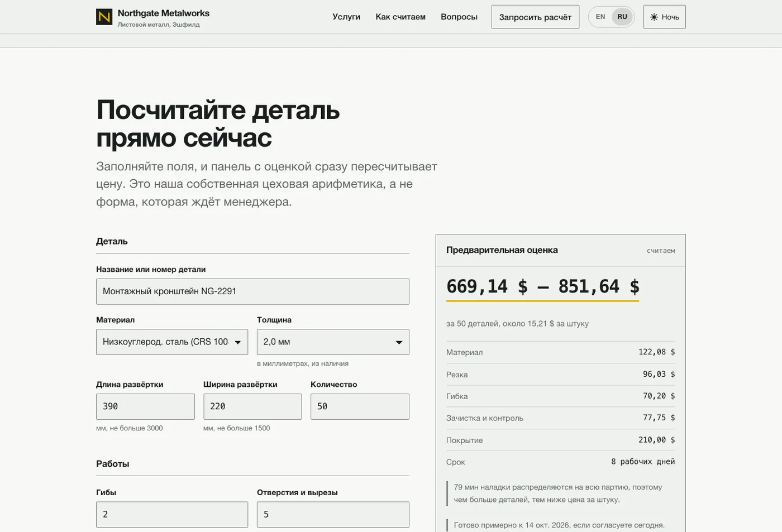Click the hint в миллиметрах, из наличия
This screenshot has width=782, height=532.
(x=303, y=363)
